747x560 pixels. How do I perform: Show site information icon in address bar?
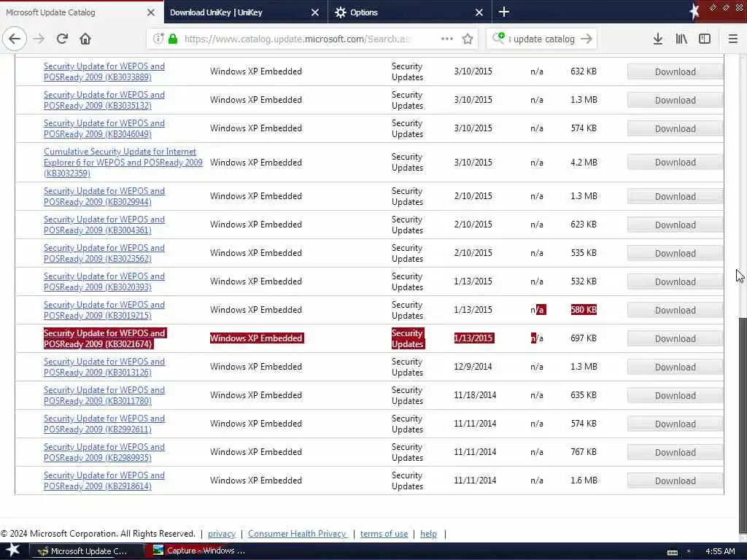coord(158,39)
